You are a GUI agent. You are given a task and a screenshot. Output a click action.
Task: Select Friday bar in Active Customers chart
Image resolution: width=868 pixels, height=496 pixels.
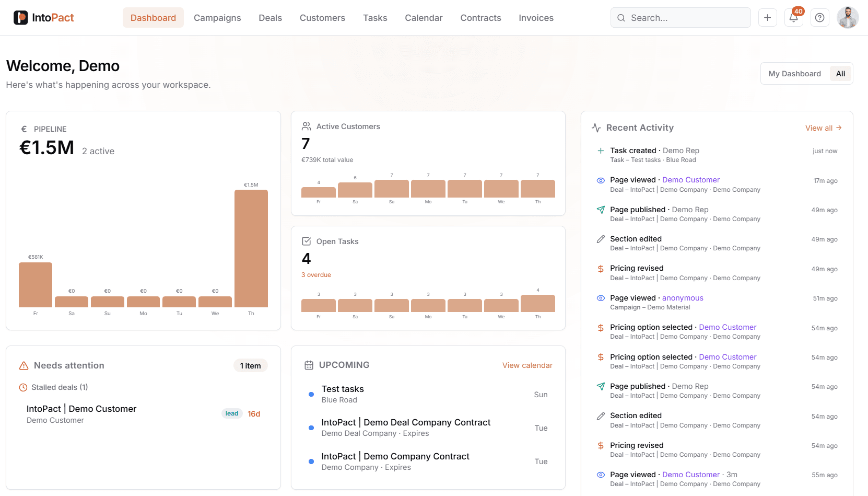point(319,192)
